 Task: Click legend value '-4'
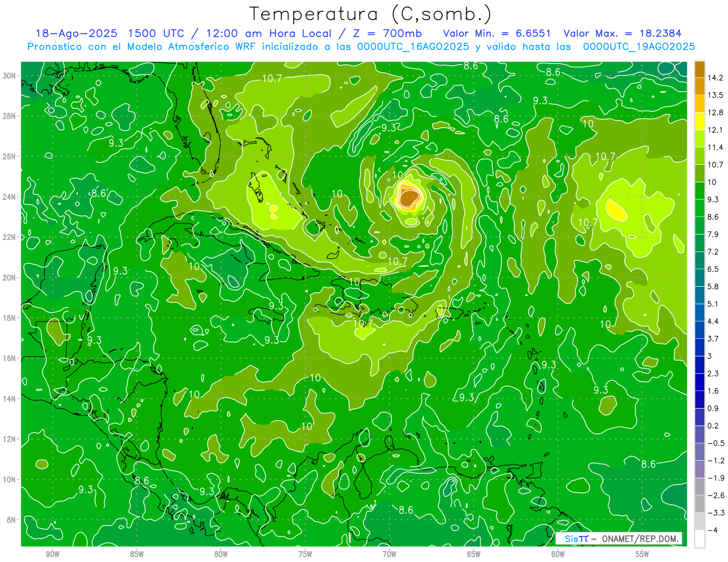pyautogui.click(x=713, y=530)
